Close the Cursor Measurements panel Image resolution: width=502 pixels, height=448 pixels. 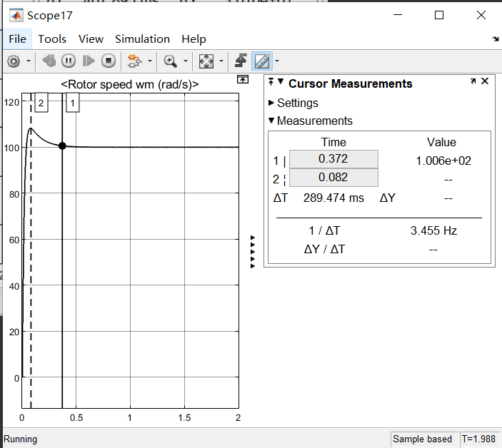pyautogui.click(x=485, y=81)
